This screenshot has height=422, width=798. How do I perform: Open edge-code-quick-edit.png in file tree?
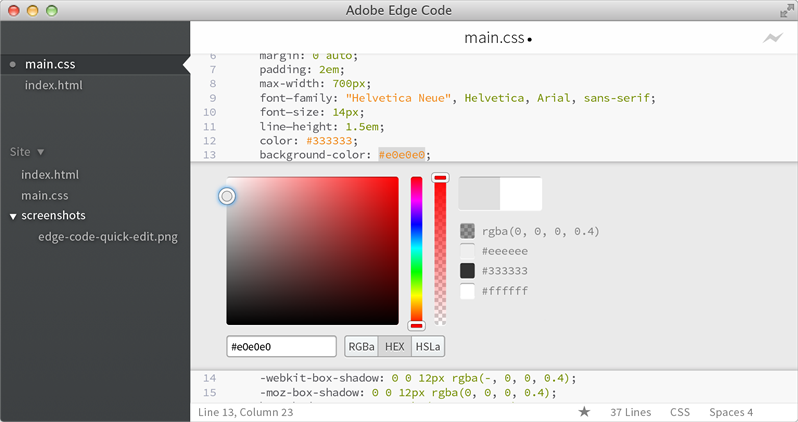[108, 237]
